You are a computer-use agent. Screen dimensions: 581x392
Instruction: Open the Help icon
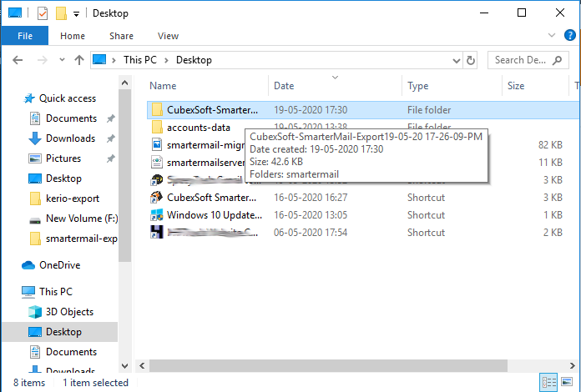569,35
